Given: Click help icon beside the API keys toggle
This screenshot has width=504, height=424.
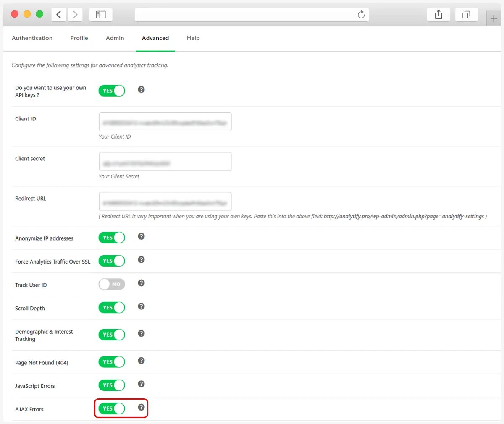Looking at the screenshot, I should click(141, 89).
